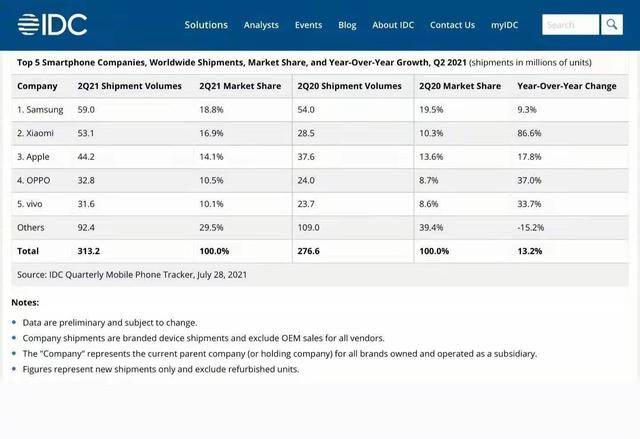Screen dimensions: 640x439
Task: Select the '1. Samsung' row label
Action: [40, 110]
